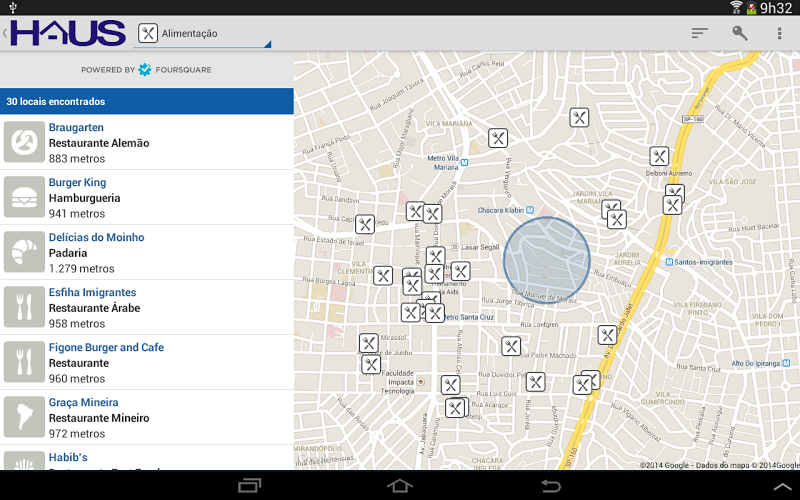Expand the navigation bar up-chevron
The image size is (800, 500).
pyautogui.click(x=782, y=487)
